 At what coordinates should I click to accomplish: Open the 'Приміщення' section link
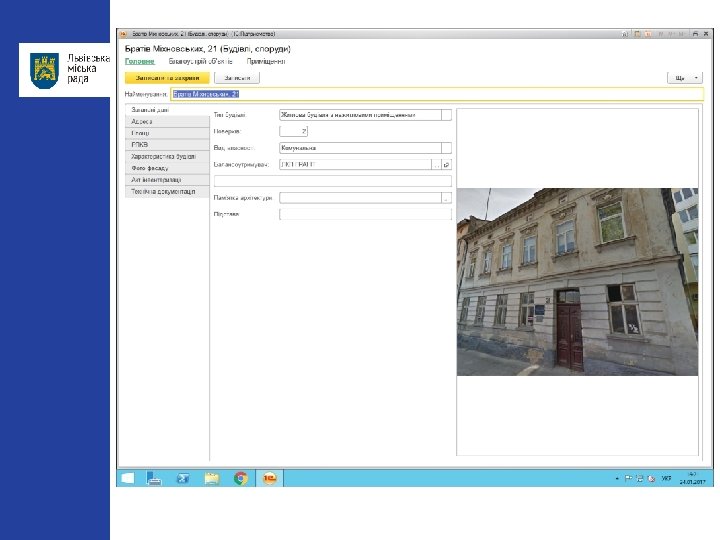point(266,61)
